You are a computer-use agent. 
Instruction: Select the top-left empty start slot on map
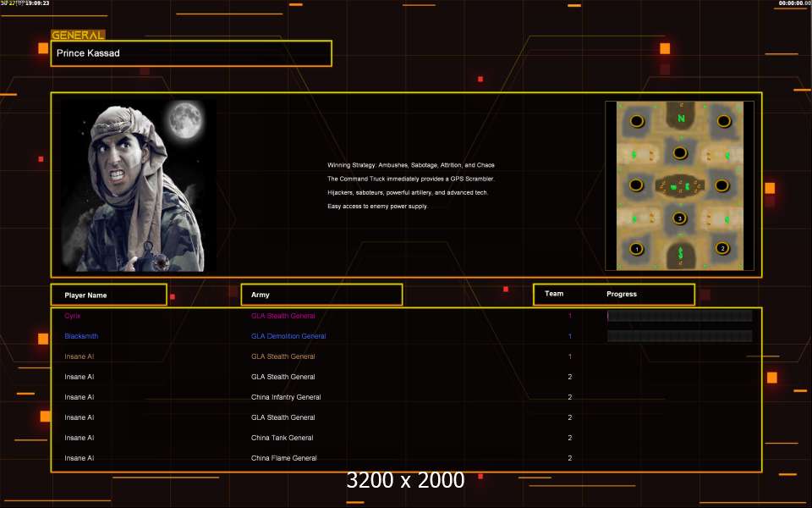(637, 122)
